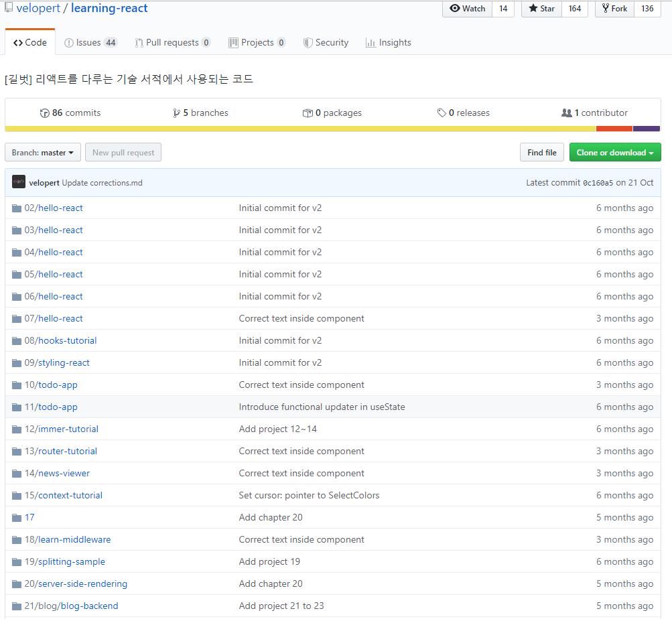The image size is (672, 619).
Task: Open commit Introduce functional updater in useState
Action: pos(322,407)
